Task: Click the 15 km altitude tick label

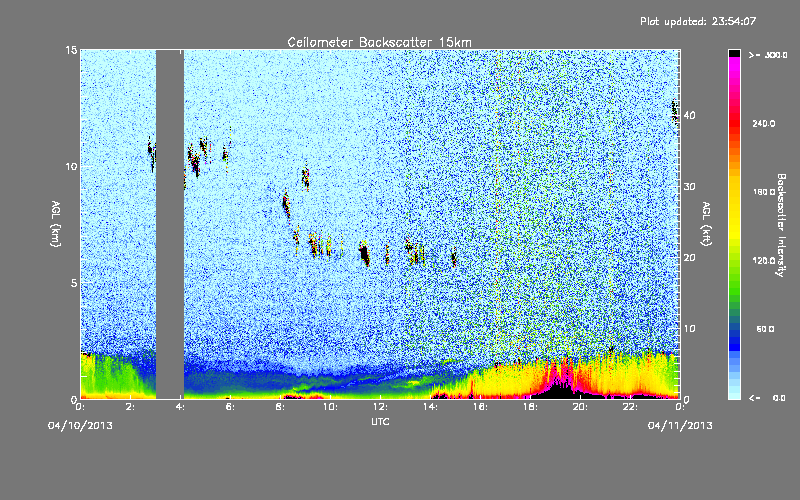Action: pyautogui.click(x=71, y=50)
